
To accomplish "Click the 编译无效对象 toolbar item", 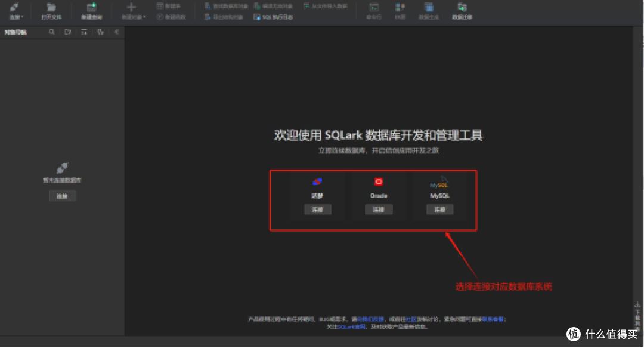I will click(x=273, y=6).
